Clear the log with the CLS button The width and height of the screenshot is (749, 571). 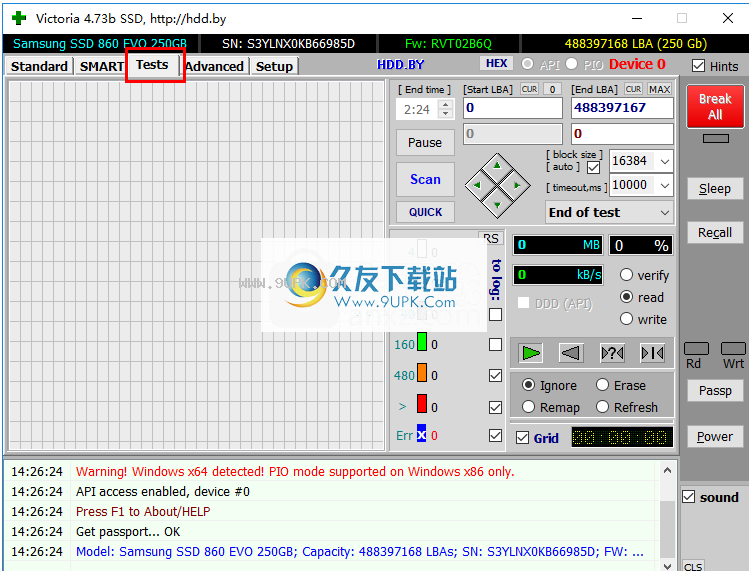693,566
